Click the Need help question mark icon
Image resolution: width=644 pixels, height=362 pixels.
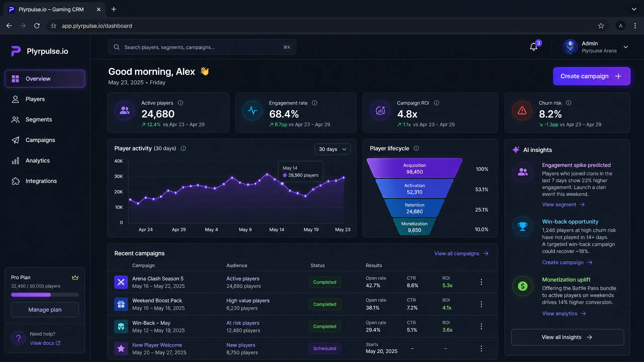tap(18, 338)
